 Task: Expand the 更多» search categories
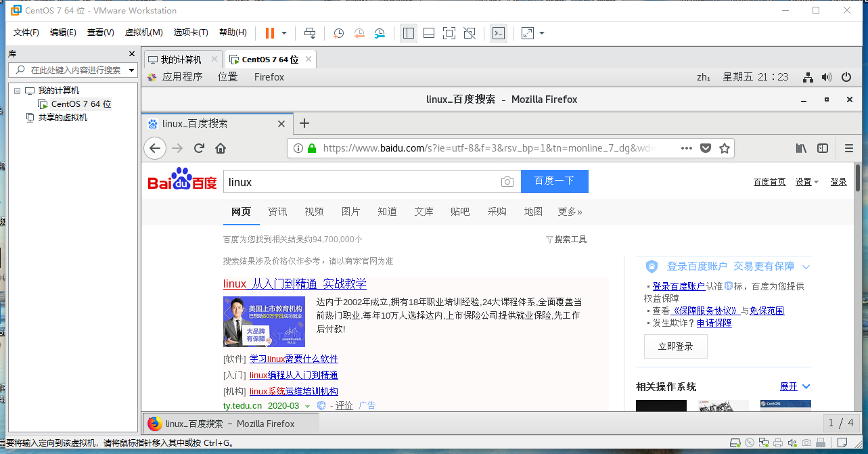point(570,212)
